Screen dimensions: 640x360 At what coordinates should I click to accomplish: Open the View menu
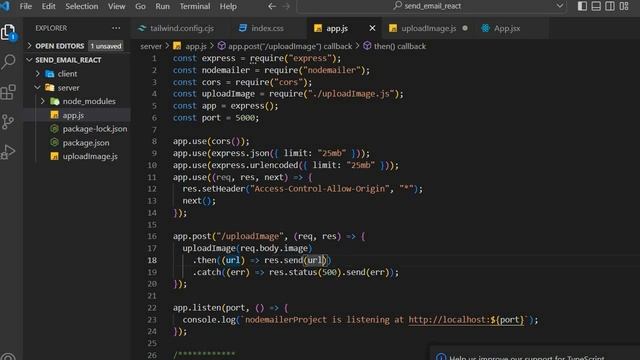coord(116,6)
